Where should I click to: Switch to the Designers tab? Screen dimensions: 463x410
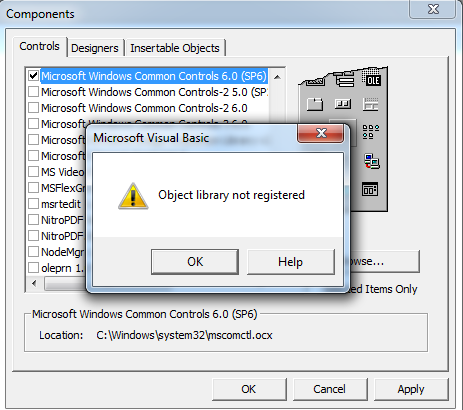coord(95,48)
